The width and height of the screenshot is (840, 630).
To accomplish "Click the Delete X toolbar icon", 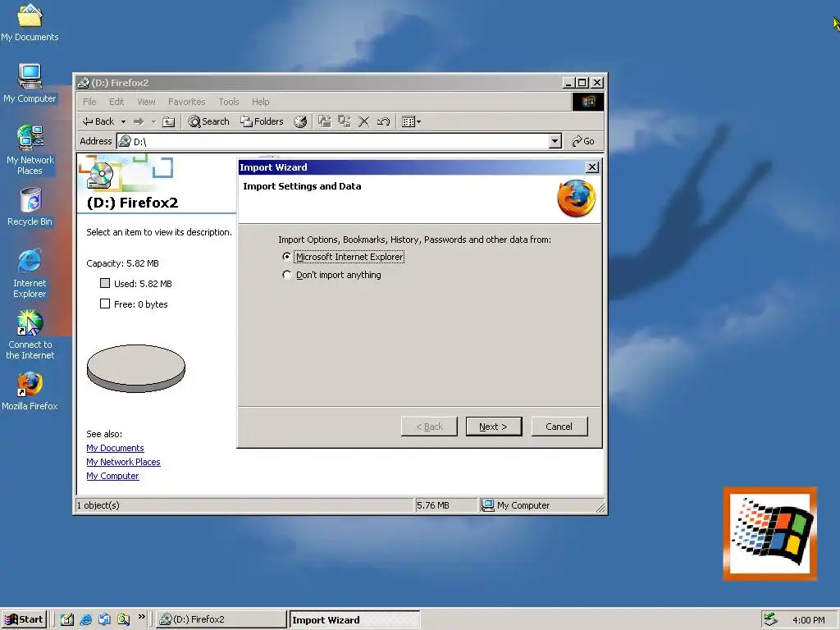I will (363, 121).
